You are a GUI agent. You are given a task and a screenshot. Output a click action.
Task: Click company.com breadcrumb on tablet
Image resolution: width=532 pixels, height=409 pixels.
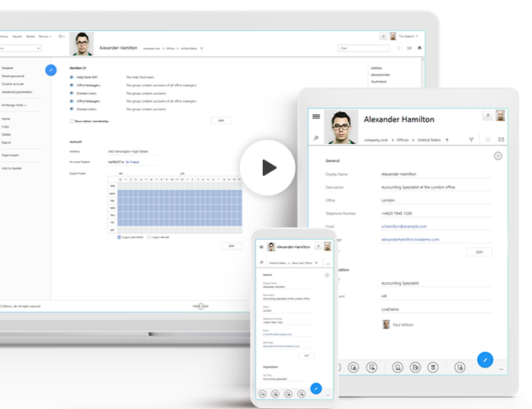tap(376, 140)
